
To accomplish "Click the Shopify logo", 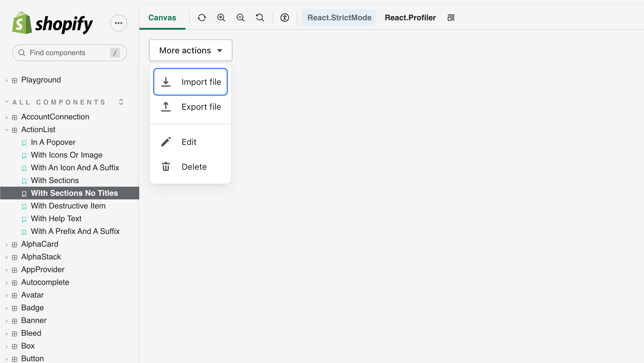I will (x=53, y=23).
